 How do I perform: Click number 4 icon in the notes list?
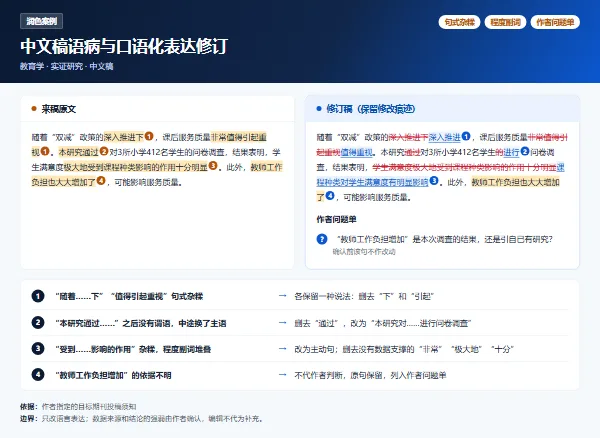(x=38, y=374)
